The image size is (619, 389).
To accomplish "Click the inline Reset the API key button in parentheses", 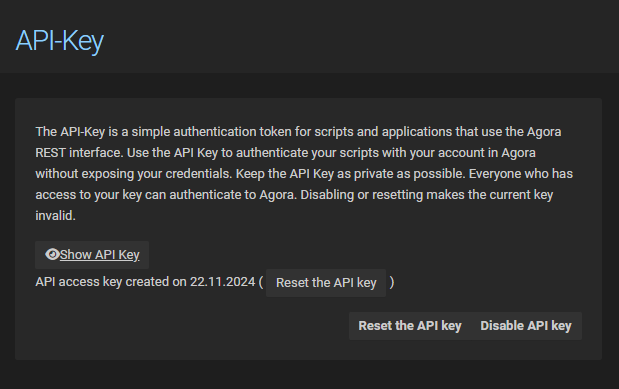I will 326,283.
